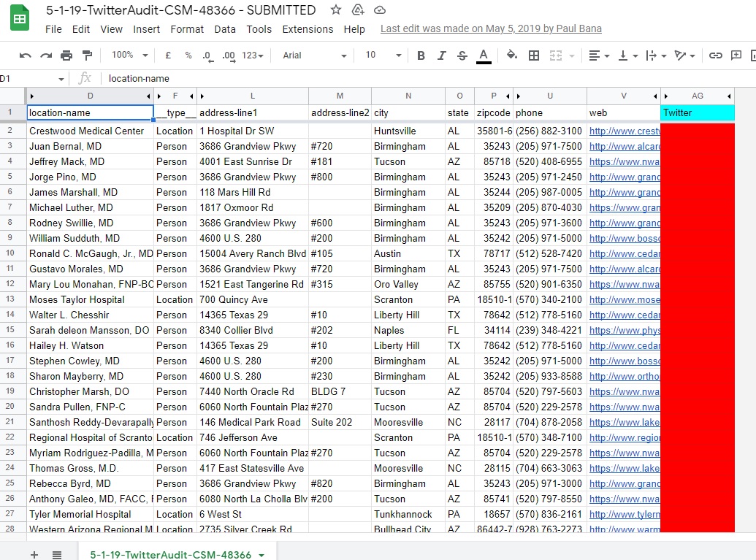756x560 pixels.
Task: Open the Extensions menu
Action: click(x=308, y=29)
